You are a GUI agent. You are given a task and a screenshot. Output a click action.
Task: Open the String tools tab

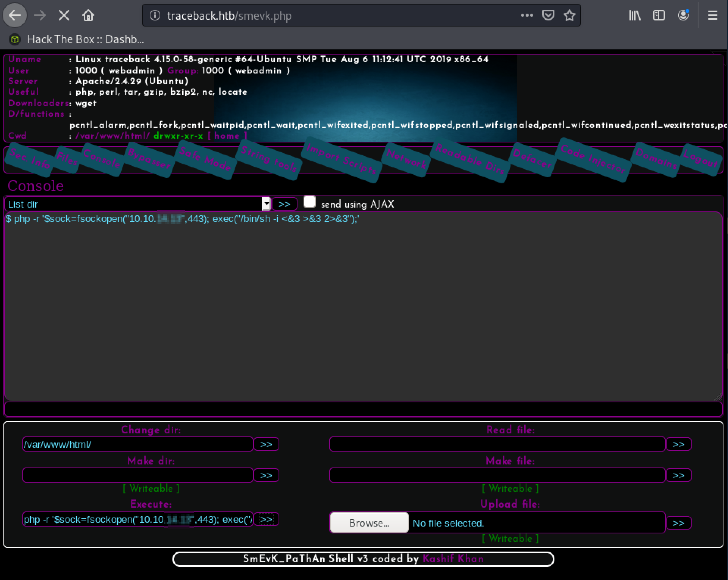point(269,159)
